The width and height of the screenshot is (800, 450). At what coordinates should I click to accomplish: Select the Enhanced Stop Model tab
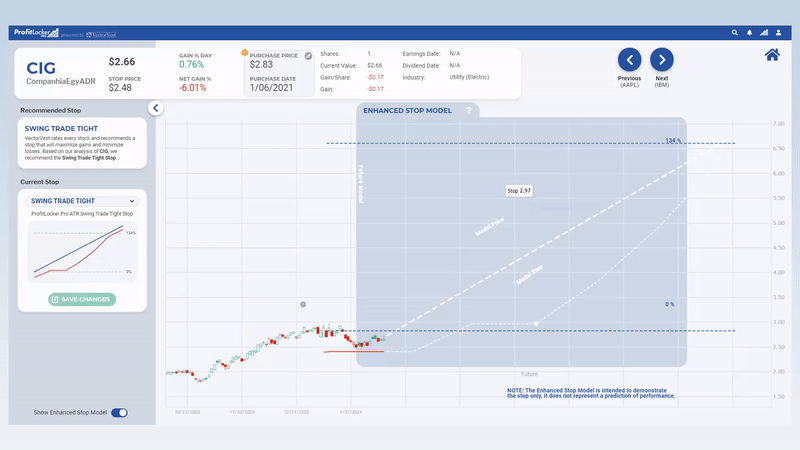[408, 110]
